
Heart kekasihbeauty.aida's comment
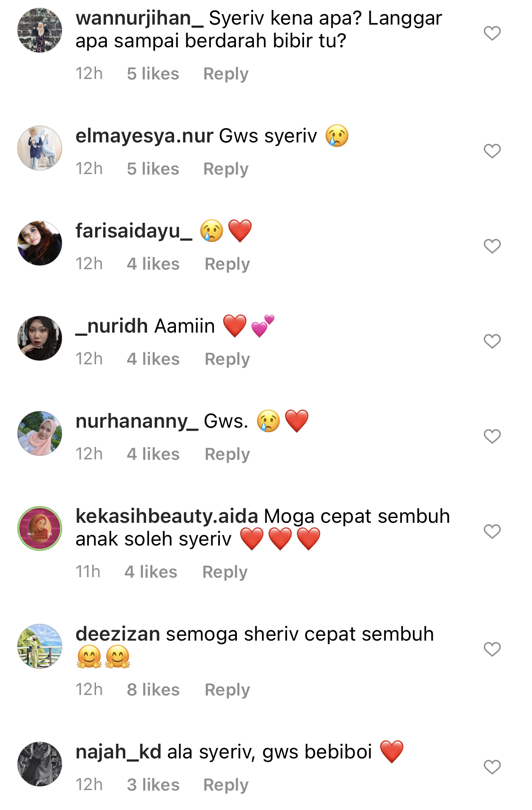pos(492,531)
